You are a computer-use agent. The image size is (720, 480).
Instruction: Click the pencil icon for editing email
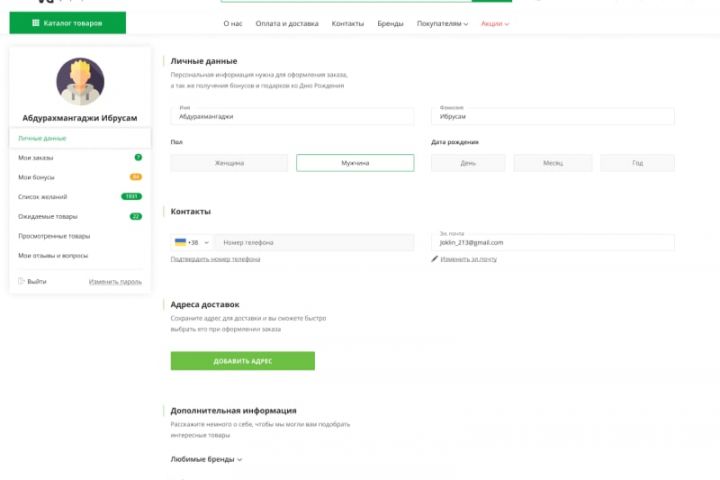(x=435, y=259)
